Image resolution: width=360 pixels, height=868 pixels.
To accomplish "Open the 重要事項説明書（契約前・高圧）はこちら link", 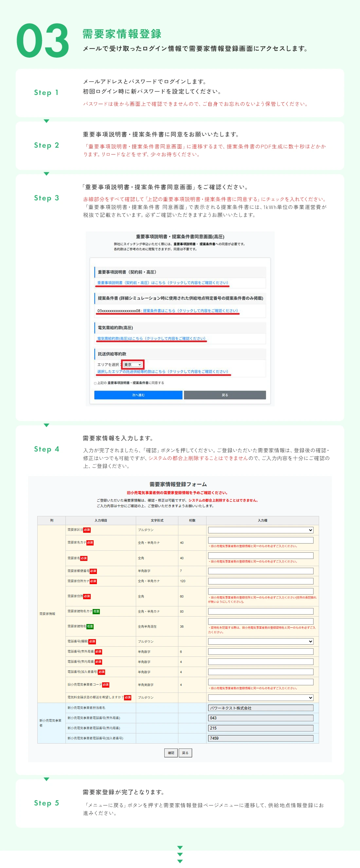I will [x=162, y=283].
